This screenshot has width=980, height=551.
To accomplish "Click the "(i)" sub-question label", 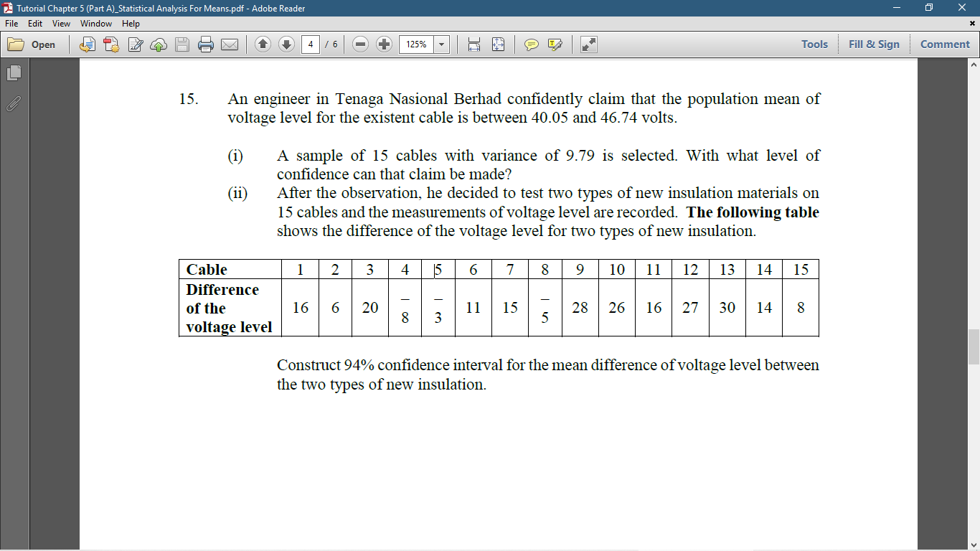I will [x=235, y=156].
